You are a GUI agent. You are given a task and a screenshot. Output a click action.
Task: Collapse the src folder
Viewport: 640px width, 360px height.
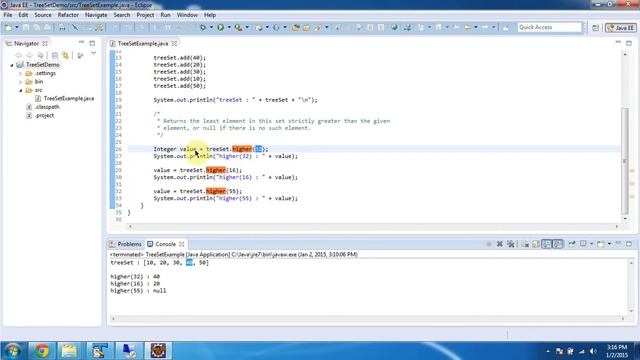pos(20,90)
